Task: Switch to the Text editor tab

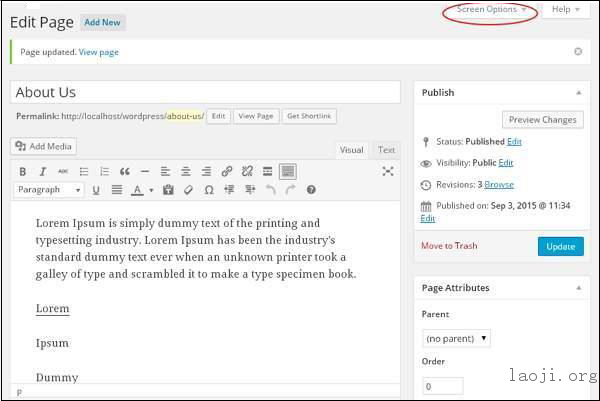Action: click(x=386, y=150)
